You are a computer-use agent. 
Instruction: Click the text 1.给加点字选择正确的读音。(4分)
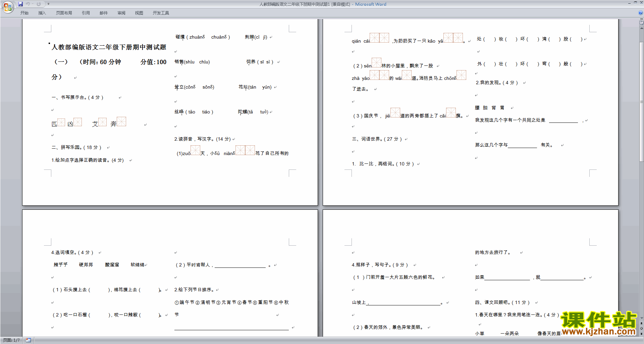(88, 160)
